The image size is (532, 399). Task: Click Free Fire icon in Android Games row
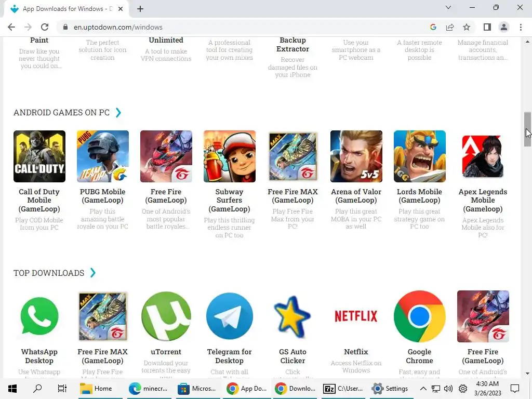(166, 156)
